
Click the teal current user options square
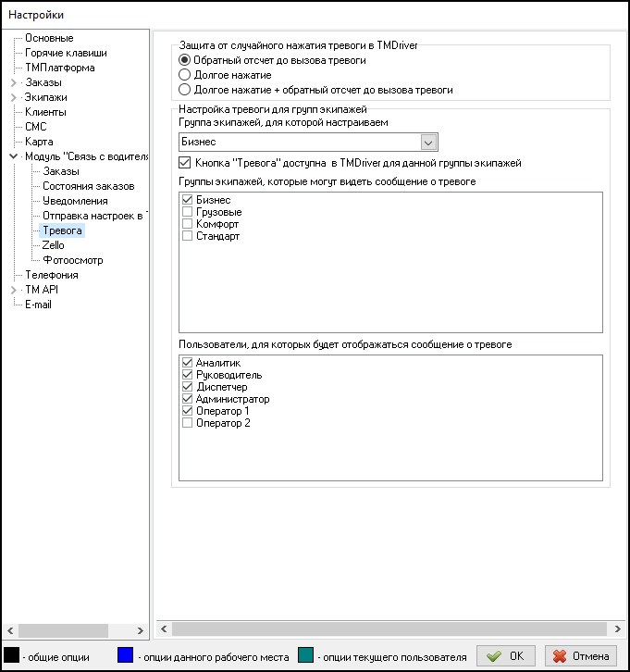pos(307,656)
